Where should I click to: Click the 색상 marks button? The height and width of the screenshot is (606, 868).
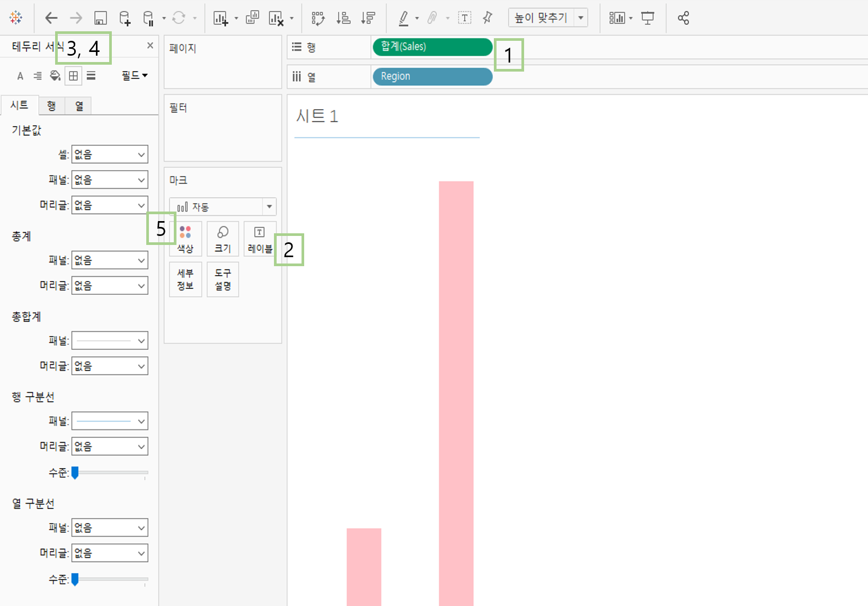(x=185, y=239)
